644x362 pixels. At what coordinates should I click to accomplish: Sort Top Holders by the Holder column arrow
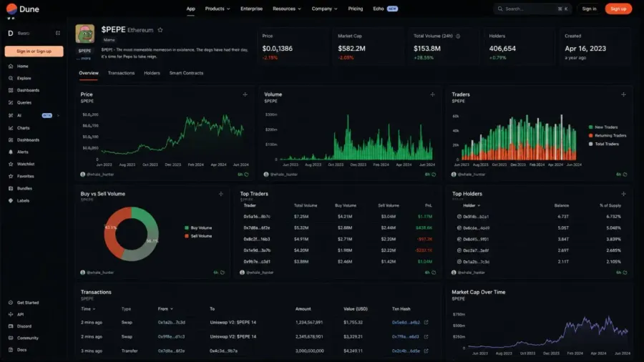point(479,205)
